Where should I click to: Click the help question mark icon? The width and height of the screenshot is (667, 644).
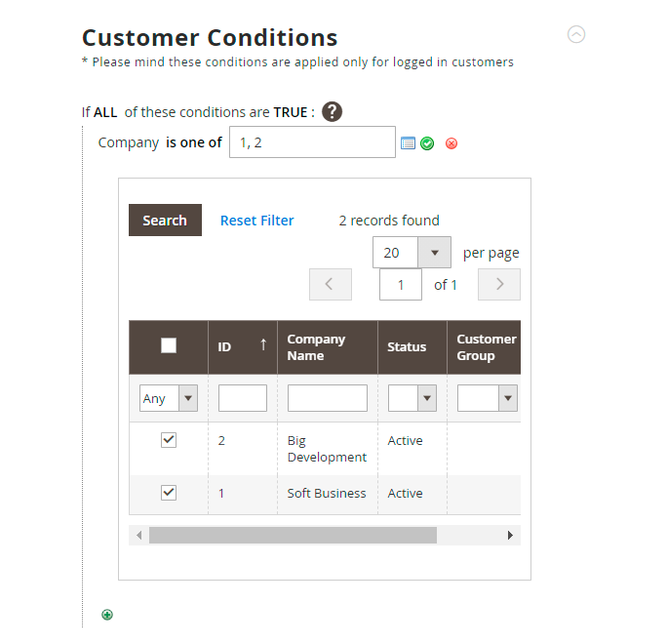333,111
